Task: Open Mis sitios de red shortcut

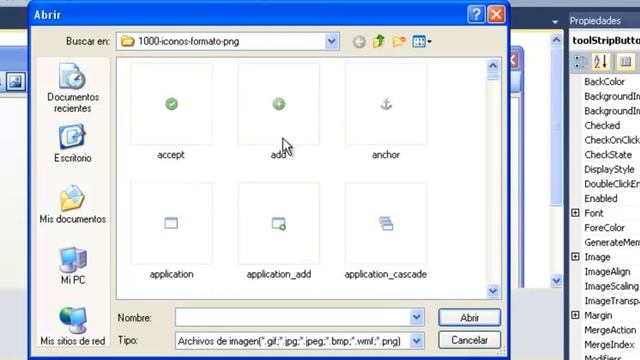Action: pyautogui.click(x=73, y=326)
